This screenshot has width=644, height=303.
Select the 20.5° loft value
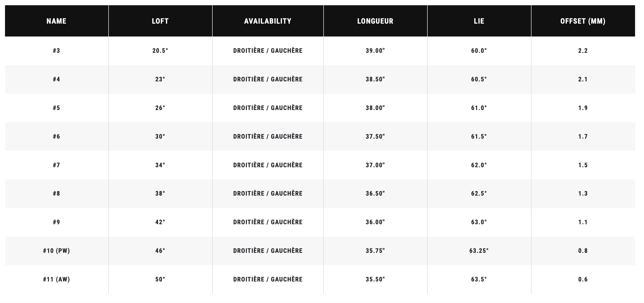tap(160, 51)
